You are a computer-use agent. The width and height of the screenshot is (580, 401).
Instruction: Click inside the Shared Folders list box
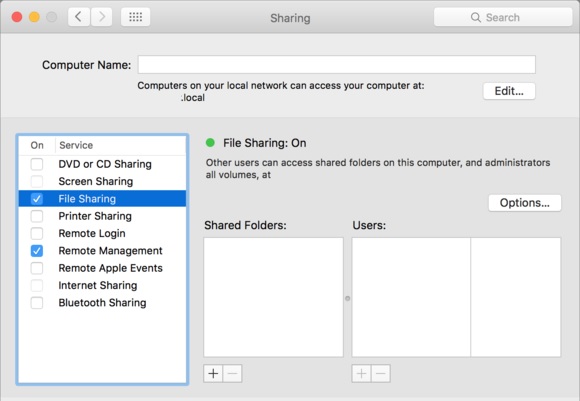273,297
